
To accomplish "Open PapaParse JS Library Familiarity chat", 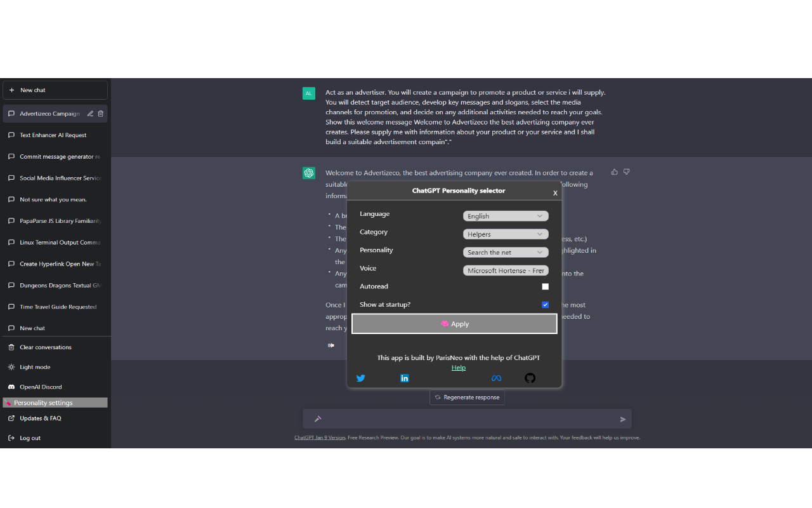I will [x=55, y=221].
